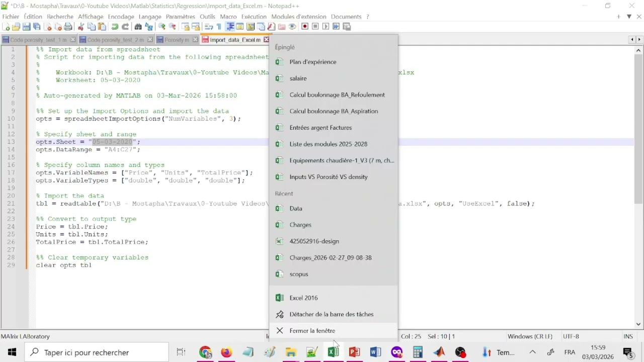
Task: Open pinned Calcul boulonnage BA_Refoulement
Action: pyautogui.click(x=334, y=95)
